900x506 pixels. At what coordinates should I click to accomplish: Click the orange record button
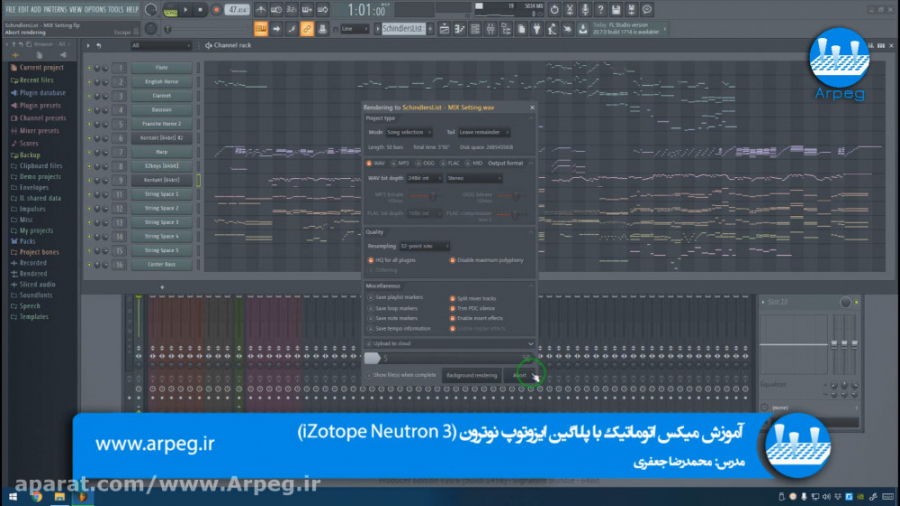pyautogui.click(x=216, y=10)
